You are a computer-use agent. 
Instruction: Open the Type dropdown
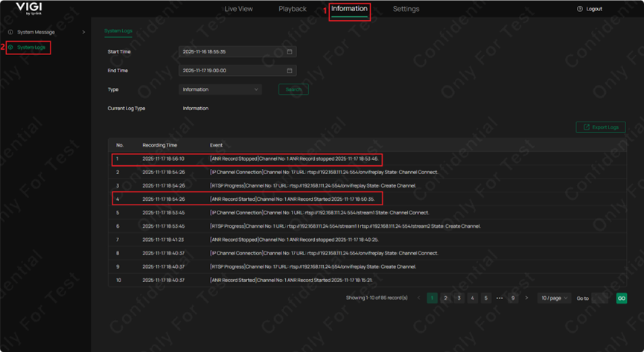click(220, 89)
